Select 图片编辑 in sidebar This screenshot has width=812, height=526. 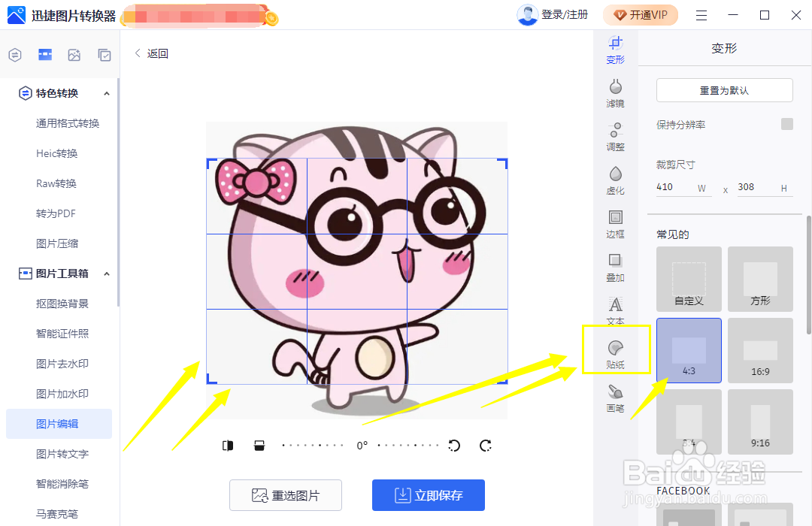[x=59, y=424]
